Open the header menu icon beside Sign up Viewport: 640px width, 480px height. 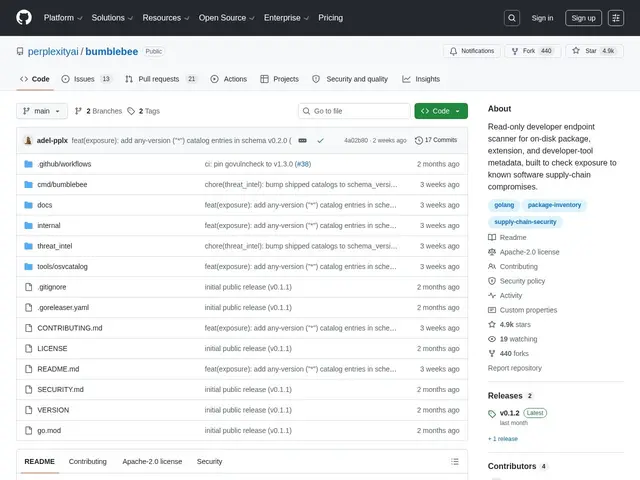click(616, 18)
